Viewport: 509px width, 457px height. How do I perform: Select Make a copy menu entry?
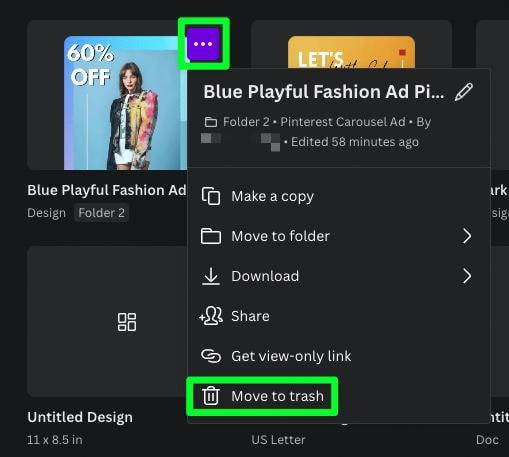point(339,196)
